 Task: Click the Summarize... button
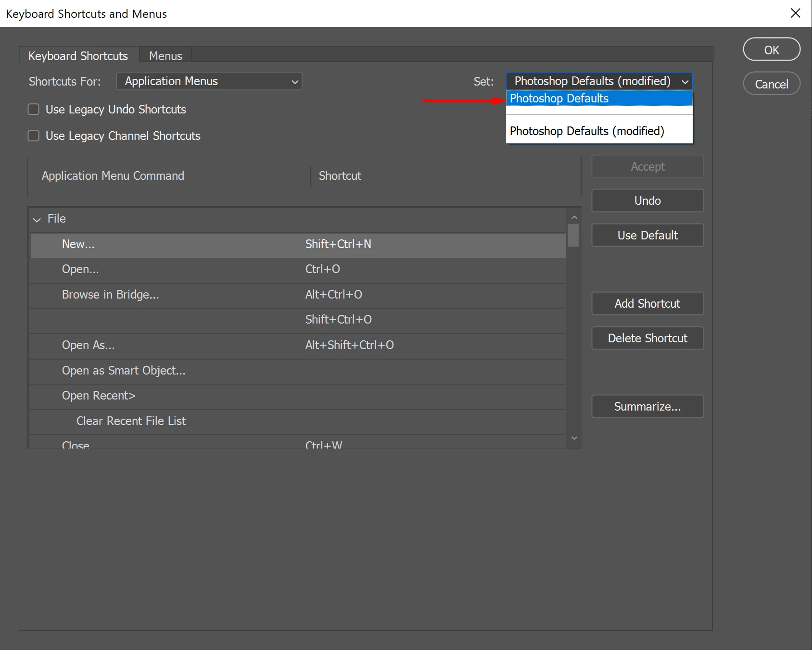(x=647, y=406)
